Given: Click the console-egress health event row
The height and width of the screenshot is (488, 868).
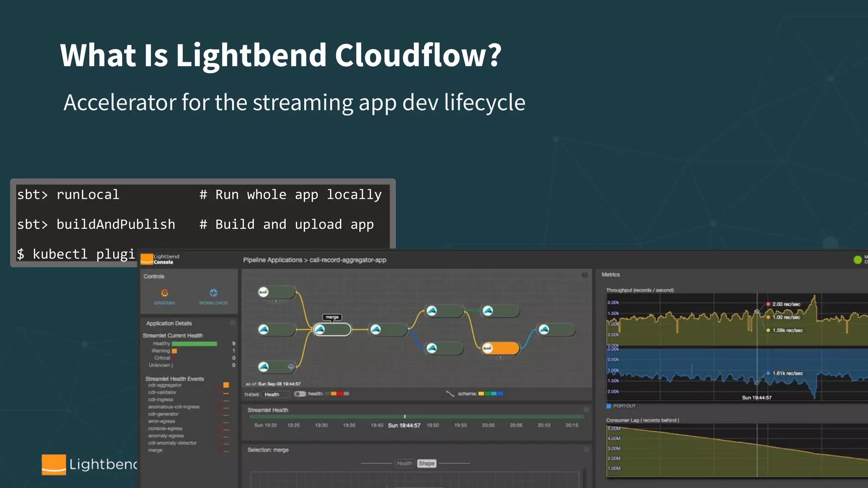Looking at the screenshot, I should point(188,428).
